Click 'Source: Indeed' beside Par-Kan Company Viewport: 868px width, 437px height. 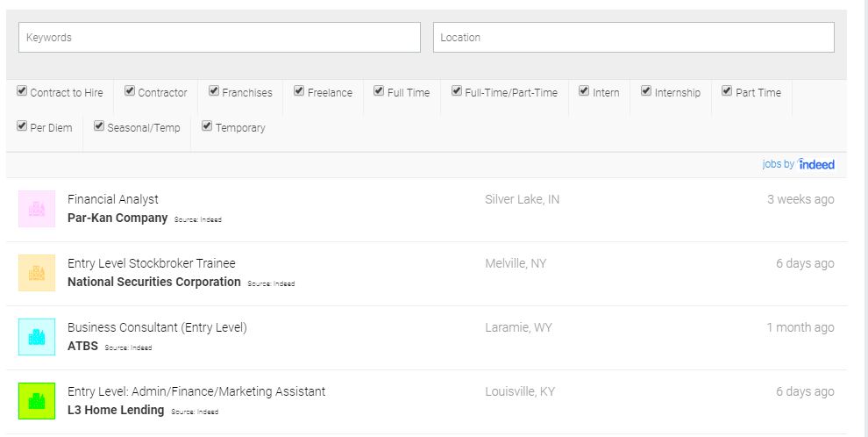[x=197, y=220]
